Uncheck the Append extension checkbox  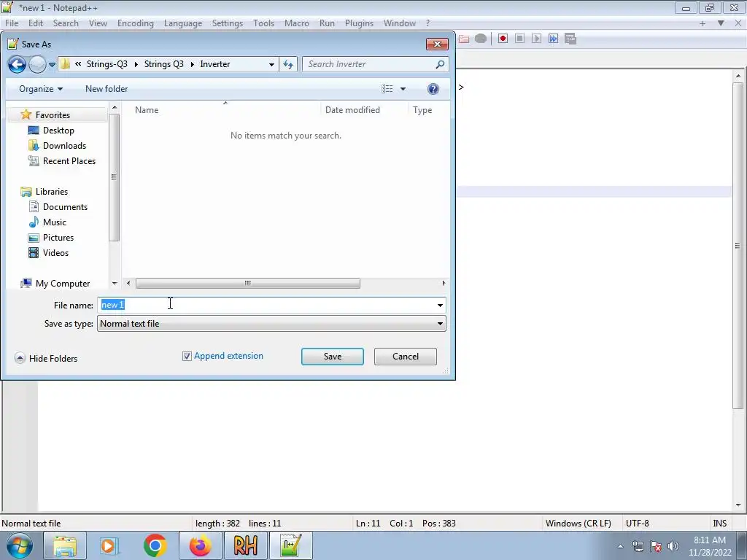coord(187,356)
